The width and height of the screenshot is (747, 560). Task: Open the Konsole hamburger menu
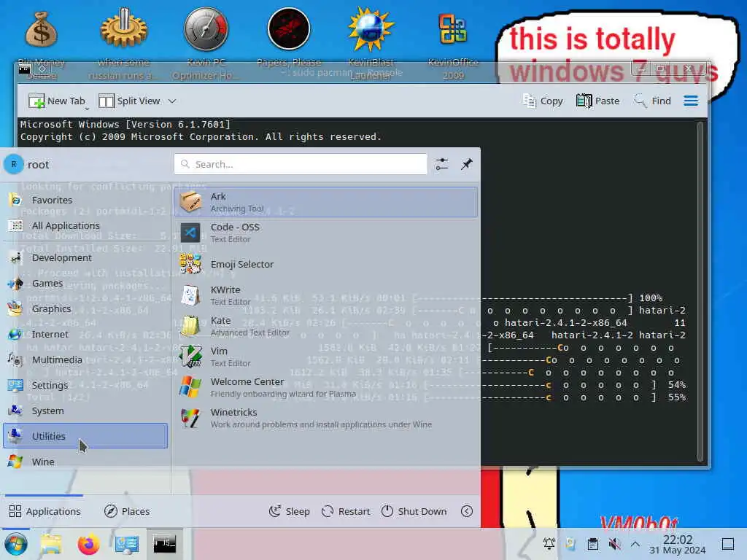coord(691,101)
